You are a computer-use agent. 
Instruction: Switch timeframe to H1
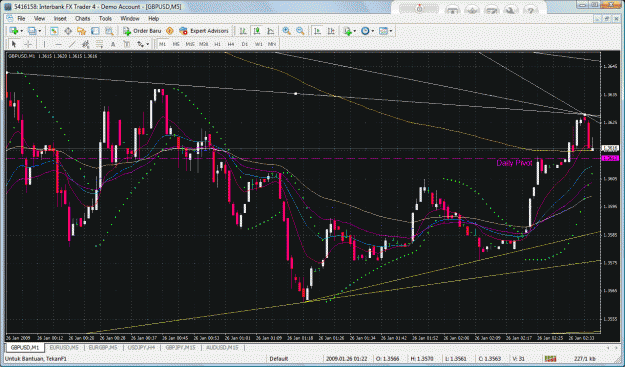click(x=217, y=44)
